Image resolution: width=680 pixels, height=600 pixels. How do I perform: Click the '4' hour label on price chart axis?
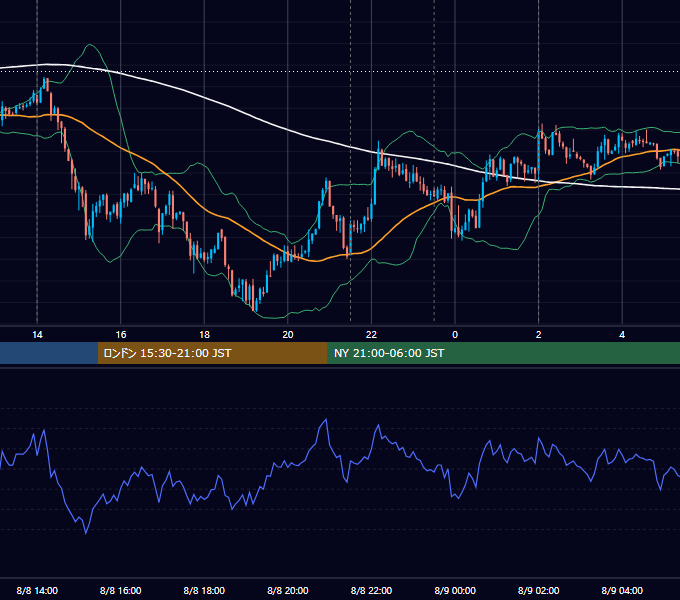click(622, 335)
